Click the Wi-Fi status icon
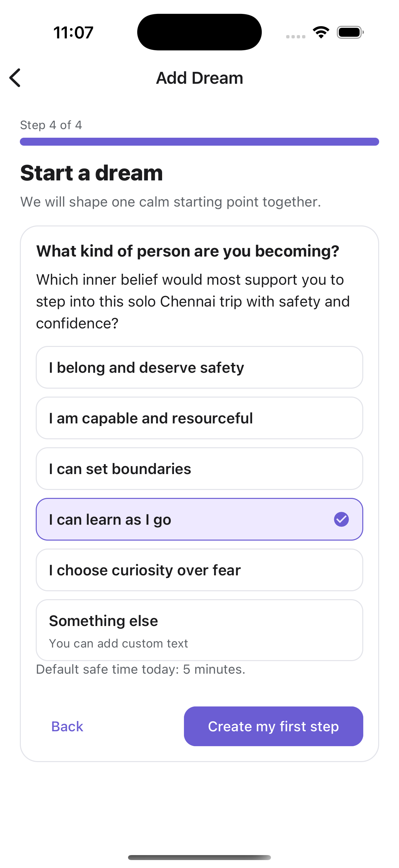This screenshot has height=868, width=399. pyautogui.click(x=321, y=32)
